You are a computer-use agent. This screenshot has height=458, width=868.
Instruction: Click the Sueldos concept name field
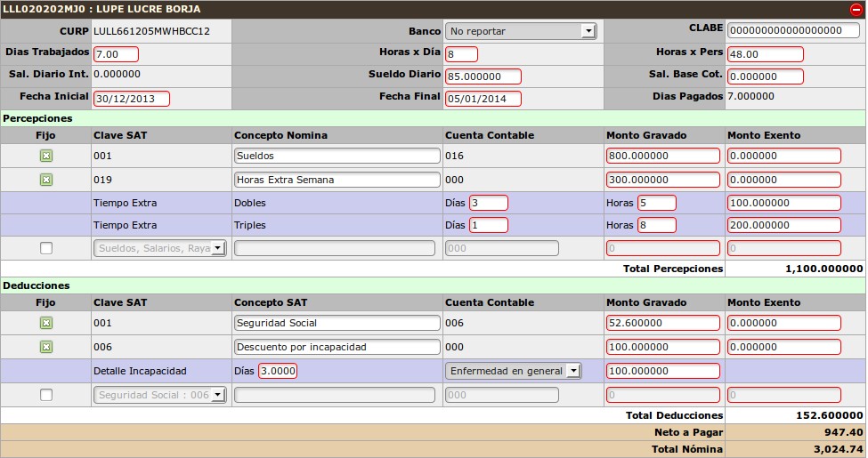pyautogui.click(x=337, y=156)
